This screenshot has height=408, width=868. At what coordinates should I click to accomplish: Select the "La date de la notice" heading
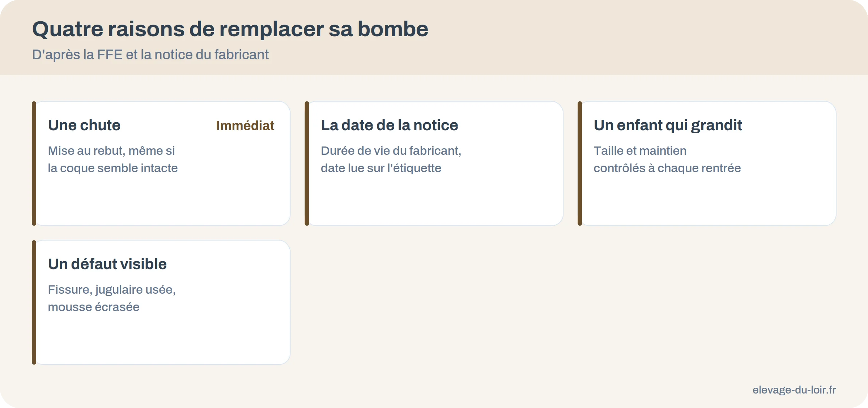point(390,125)
